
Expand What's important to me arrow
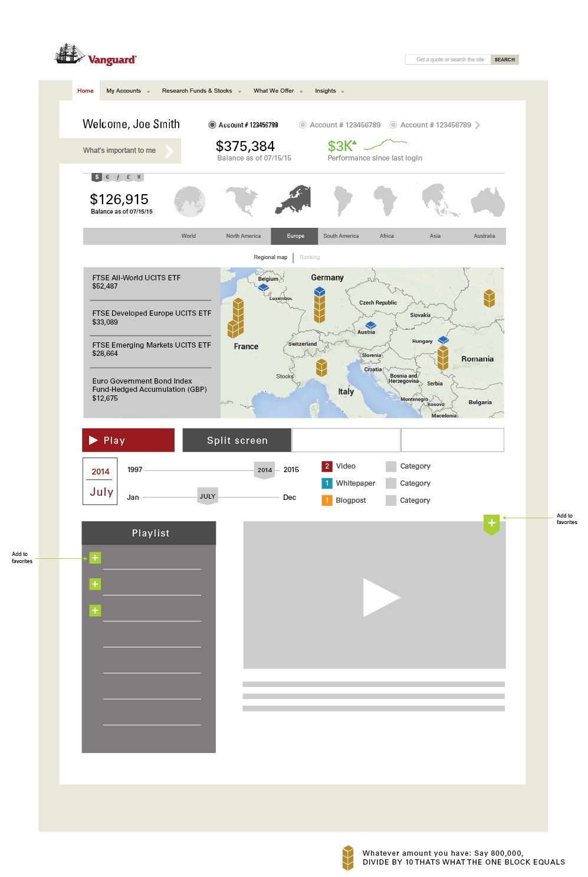pyautogui.click(x=169, y=151)
